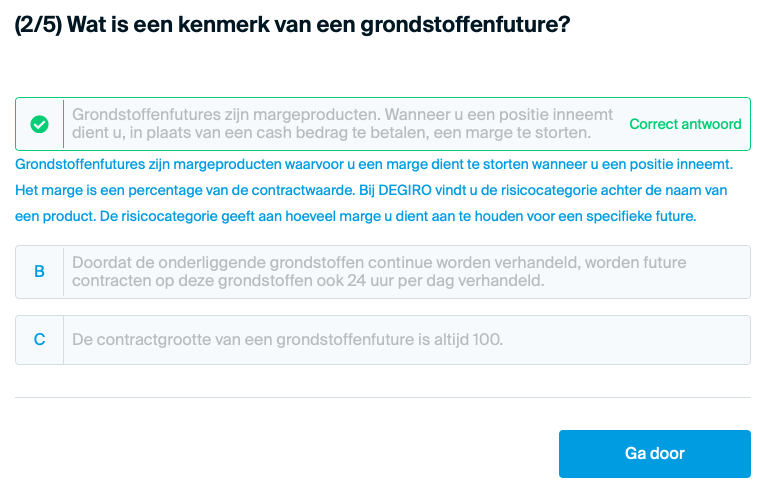Click the explanation line starting with Het marge
772x499 pixels.
coord(371,190)
